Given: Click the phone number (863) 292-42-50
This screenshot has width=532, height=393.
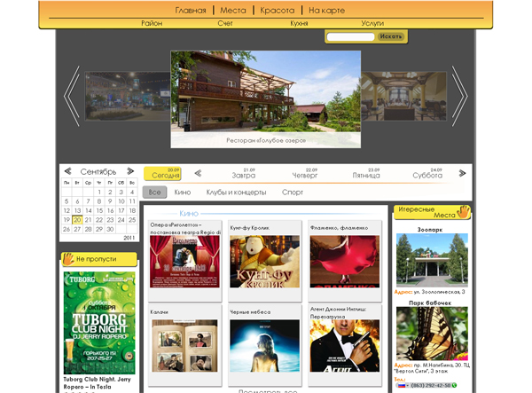Looking at the screenshot, I should coord(431,385).
